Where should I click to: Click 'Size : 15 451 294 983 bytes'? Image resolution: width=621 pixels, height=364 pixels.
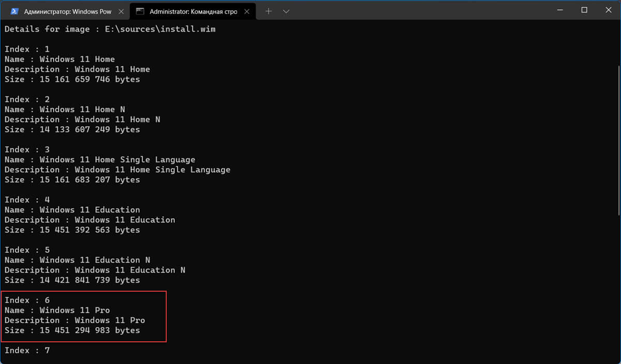72,330
